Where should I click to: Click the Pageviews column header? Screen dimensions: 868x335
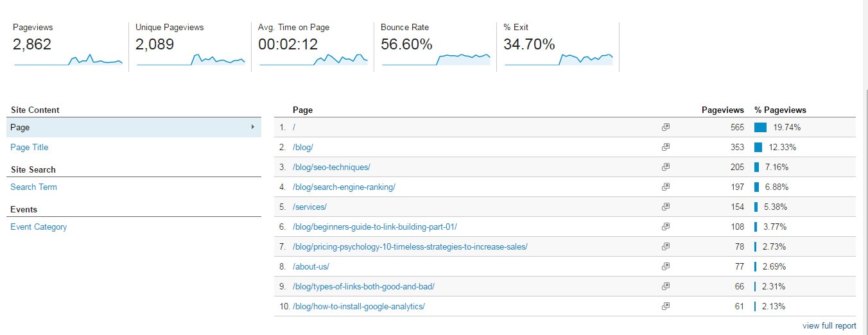pos(723,110)
